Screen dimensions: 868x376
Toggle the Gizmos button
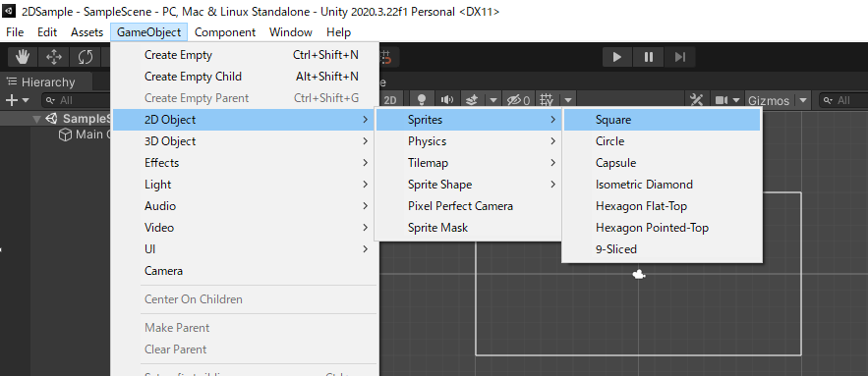[769, 101]
